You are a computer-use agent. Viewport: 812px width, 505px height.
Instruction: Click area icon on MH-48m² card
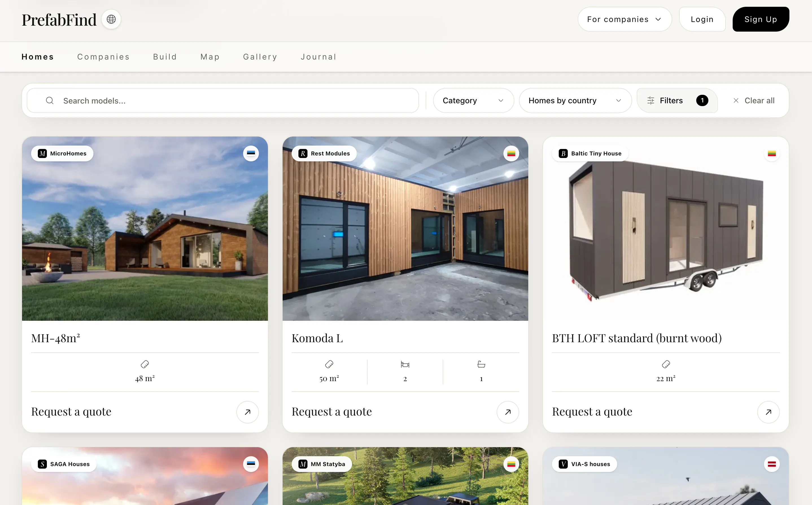click(x=145, y=364)
